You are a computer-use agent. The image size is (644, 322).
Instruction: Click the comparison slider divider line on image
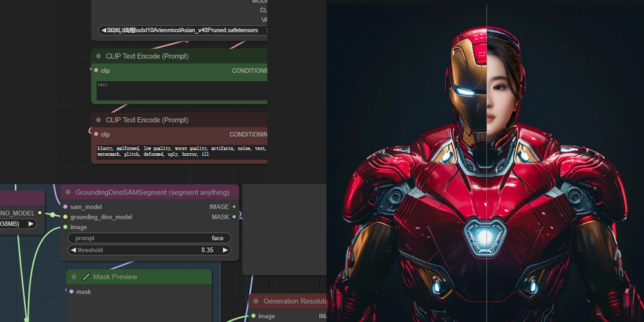pyautogui.click(x=487, y=163)
